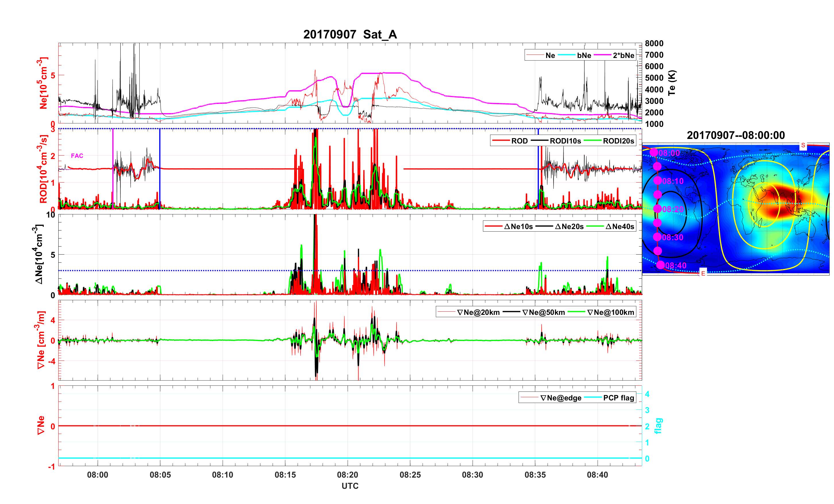The width and height of the screenshot is (834, 504).
Task: Click the Ne legend entry in the top panel
Action: point(550,55)
